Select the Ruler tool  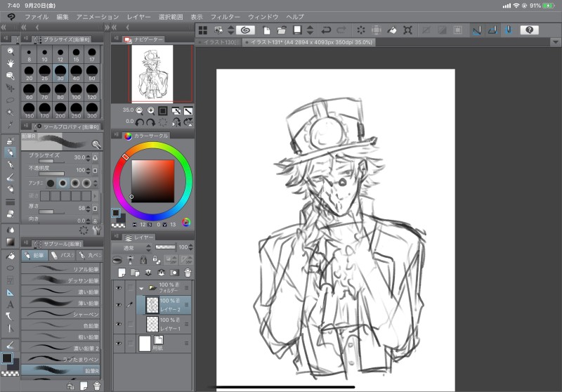tap(11, 292)
